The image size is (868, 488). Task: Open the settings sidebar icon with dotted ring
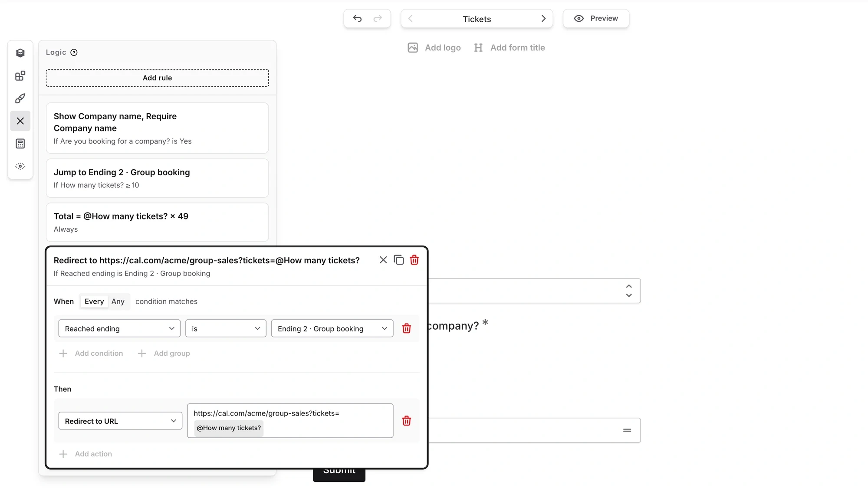click(20, 166)
